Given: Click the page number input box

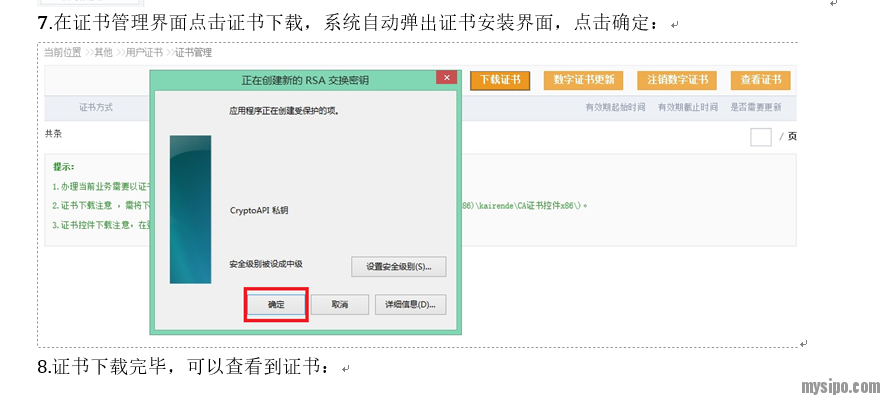Looking at the screenshot, I should (760, 137).
